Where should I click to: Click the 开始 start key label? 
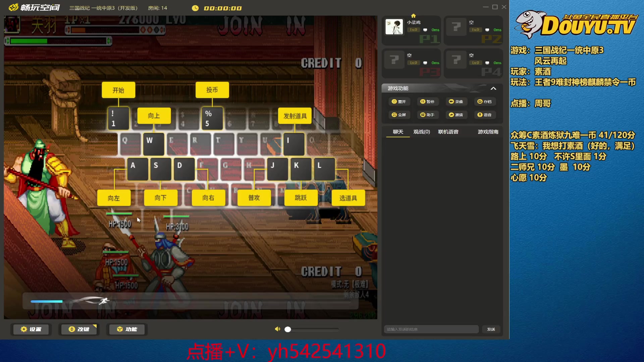click(x=118, y=90)
